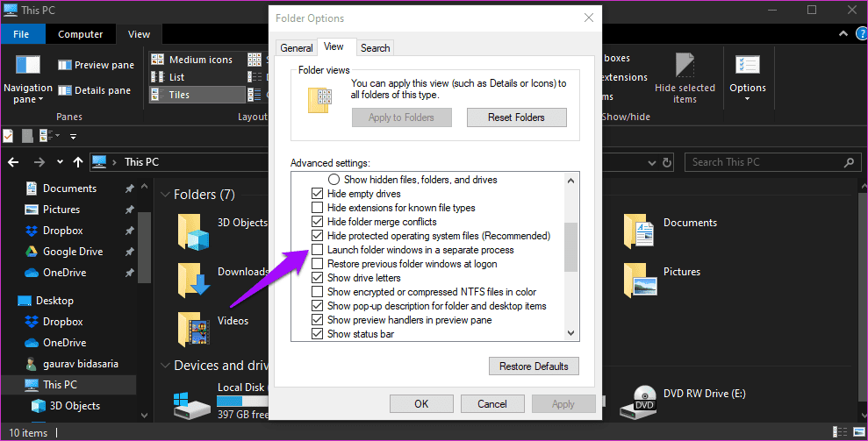Click the Reset Folders button

pyautogui.click(x=516, y=117)
